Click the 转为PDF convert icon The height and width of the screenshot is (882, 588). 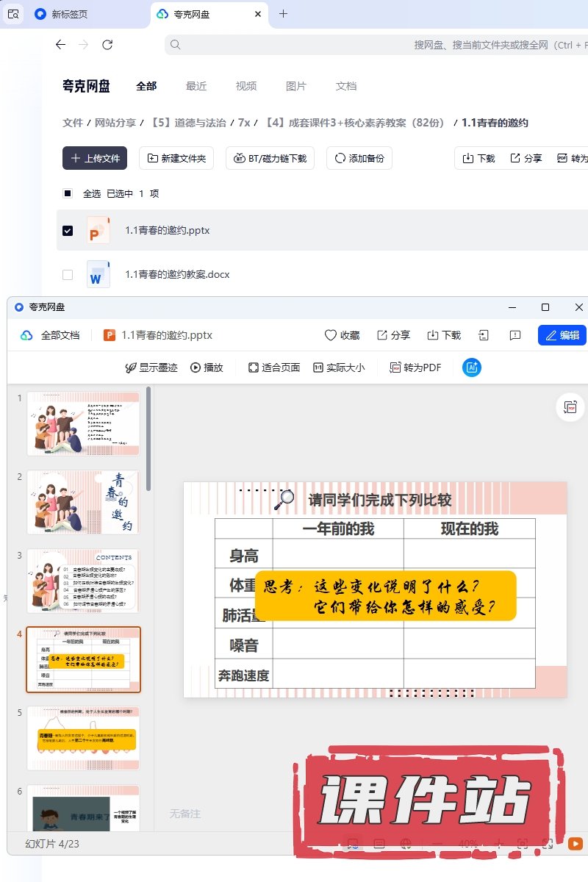click(x=395, y=367)
